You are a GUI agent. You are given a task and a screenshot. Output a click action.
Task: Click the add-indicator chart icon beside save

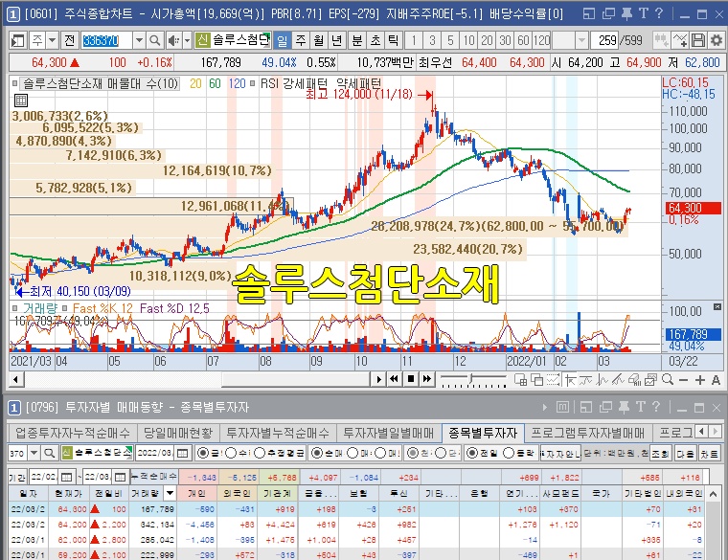click(x=681, y=40)
